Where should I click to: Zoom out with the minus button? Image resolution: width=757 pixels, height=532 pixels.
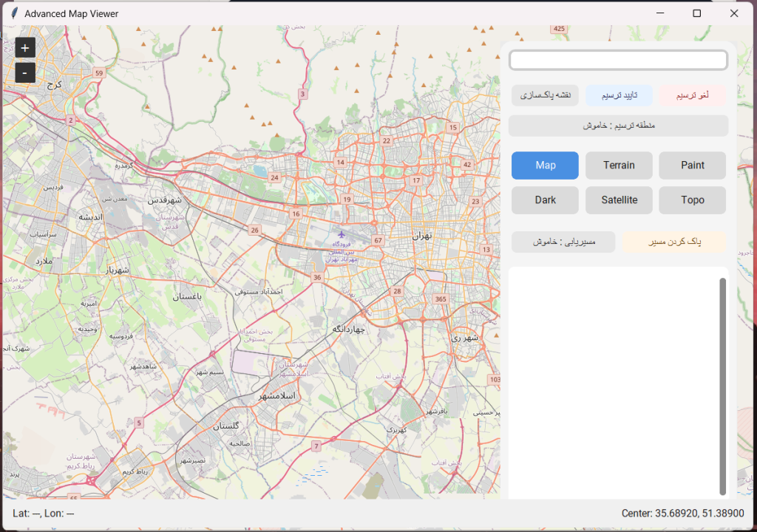(x=25, y=73)
